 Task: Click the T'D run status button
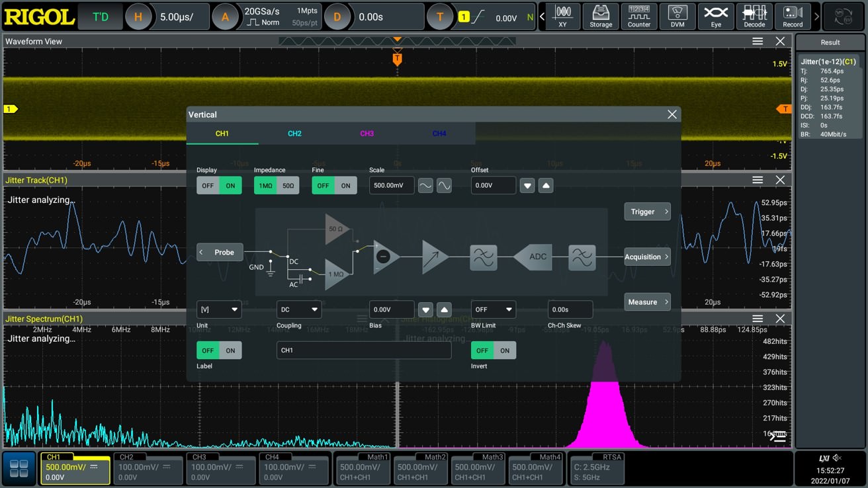(x=101, y=17)
